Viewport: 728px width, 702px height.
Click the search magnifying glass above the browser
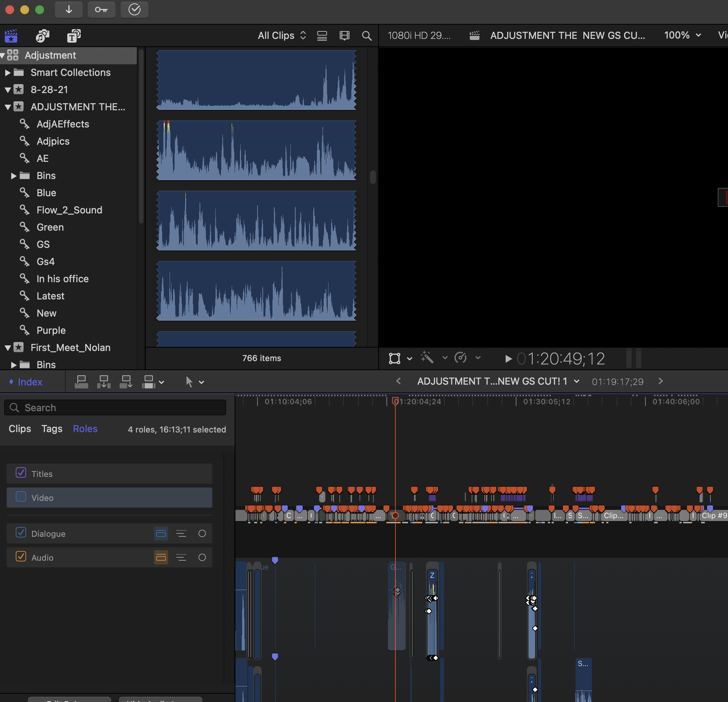[367, 36]
